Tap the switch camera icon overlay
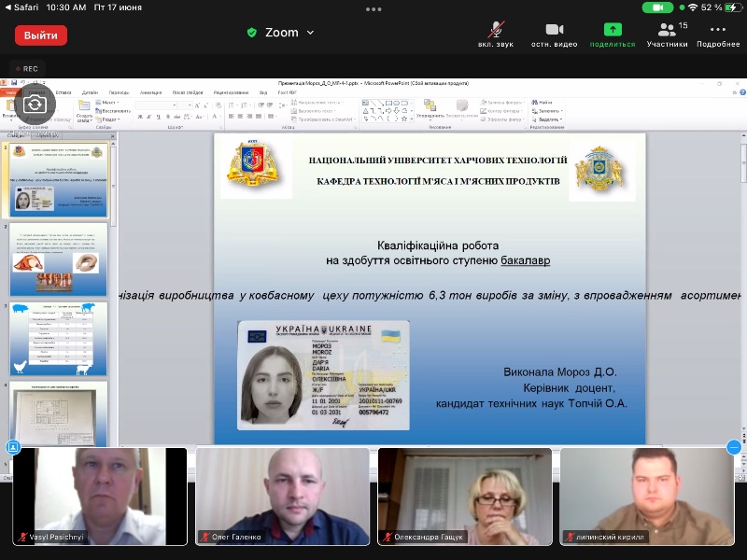The height and width of the screenshot is (560, 747). 35,105
